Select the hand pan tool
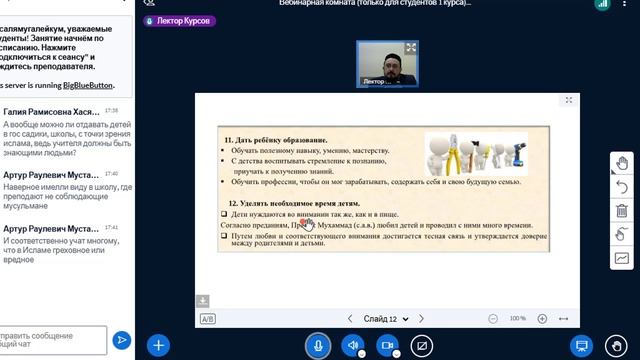The image size is (640, 360). click(x=622, y=163)
